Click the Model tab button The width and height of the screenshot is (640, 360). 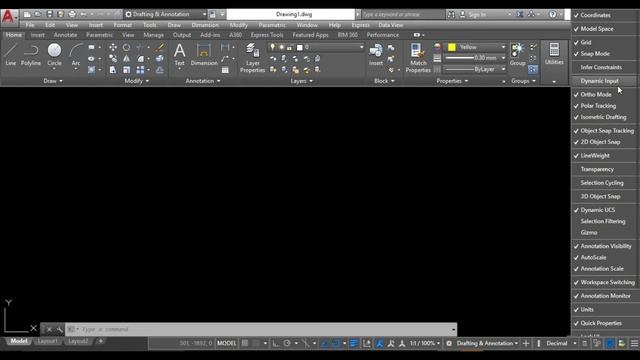click(x=19, y=341)
